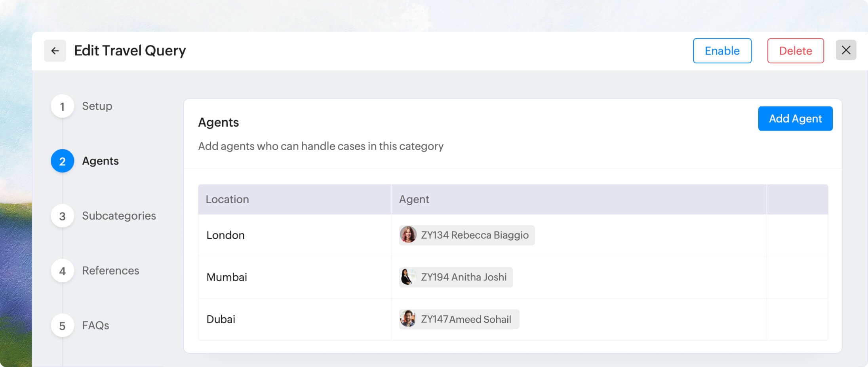Click the back arrow icon
The height and width of the screenshot is (379, 868).
(x=55, y=51)
